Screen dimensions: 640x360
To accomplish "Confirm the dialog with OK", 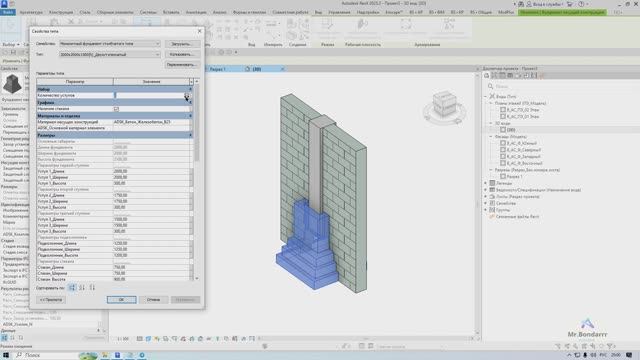I will pos(121,300).
